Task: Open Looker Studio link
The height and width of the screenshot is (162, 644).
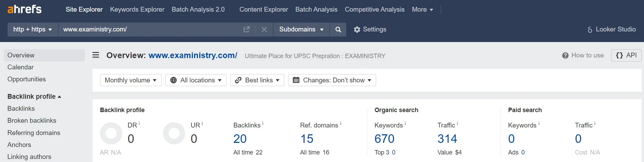Action: (611, 29)
